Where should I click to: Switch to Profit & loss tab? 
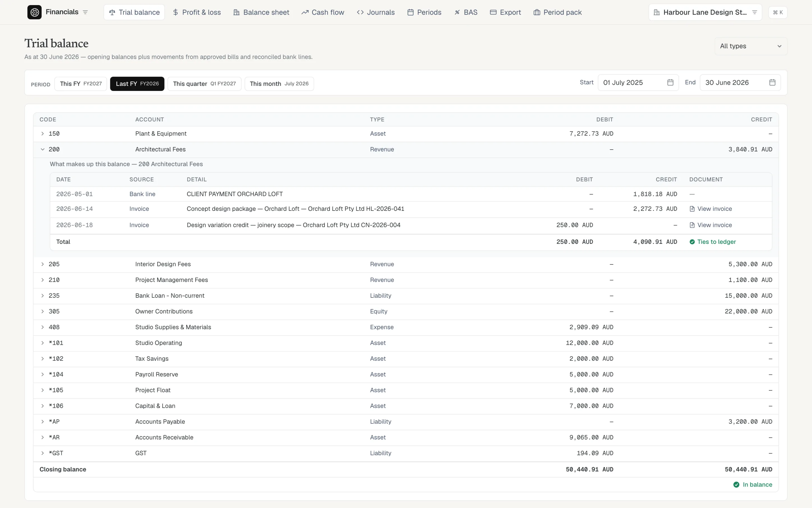(197, 12)
